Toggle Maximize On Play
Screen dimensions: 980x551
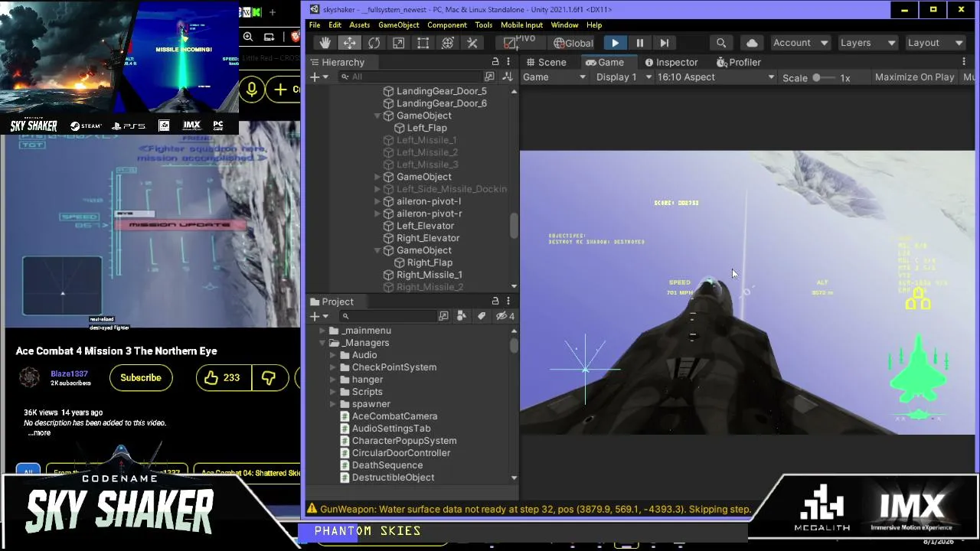click(x=914, y=77)
